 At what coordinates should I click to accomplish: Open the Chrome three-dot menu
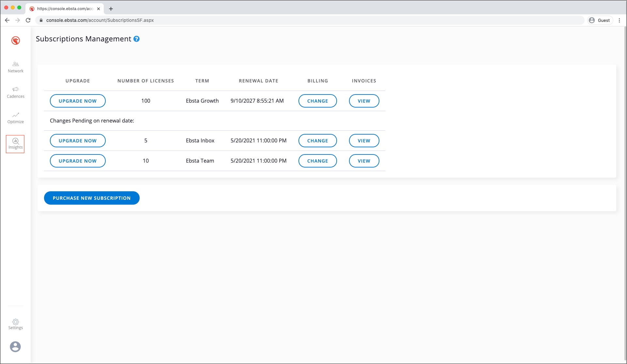pos(619,20)
